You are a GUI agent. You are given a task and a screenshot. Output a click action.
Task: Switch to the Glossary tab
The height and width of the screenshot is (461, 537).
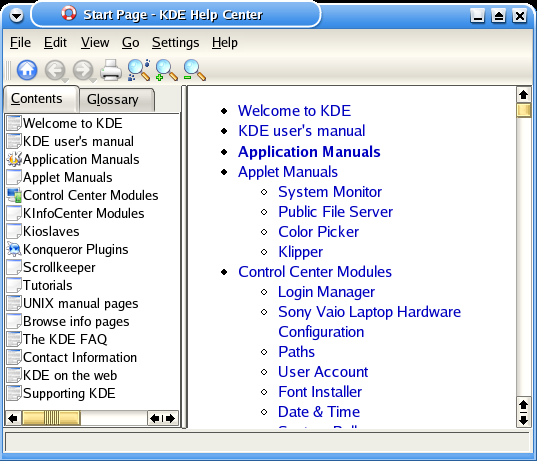pos(117,100)
